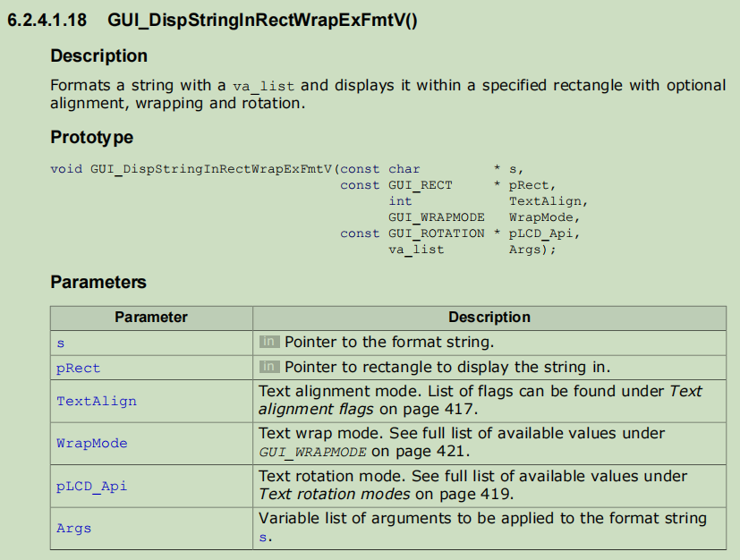Image resolution: width=740 pixels, height=560 pixels.
Task: Open 'Text alignment flags' page 417 link
Action: [x=481, y=401]
